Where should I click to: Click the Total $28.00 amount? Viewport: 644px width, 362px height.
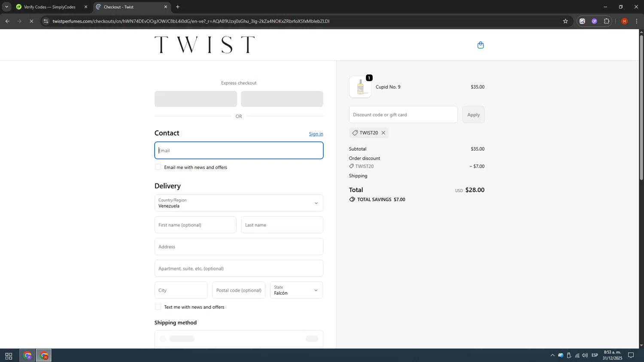coord(475,190)
